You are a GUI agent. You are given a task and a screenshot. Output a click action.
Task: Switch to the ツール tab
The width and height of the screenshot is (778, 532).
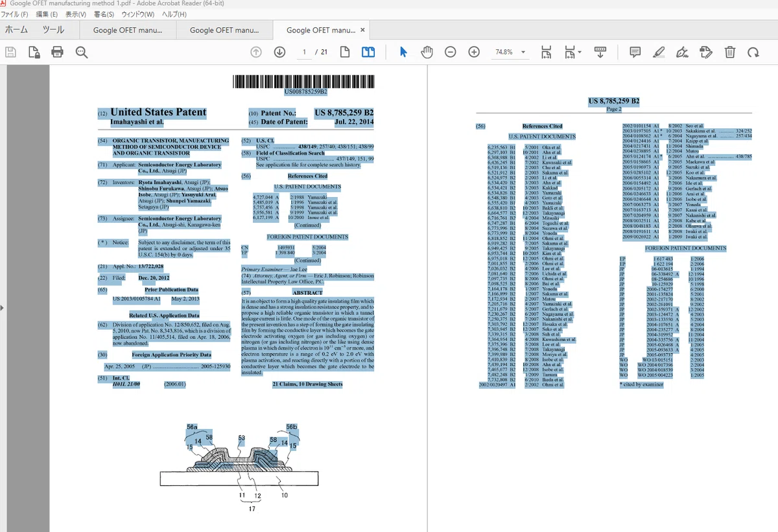point(53,30)
